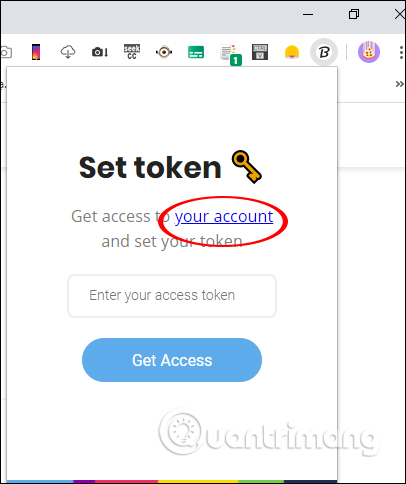Click the document extension with badge 1
The height and width of the screenshot is (484, 406).
tap(230, 54)
